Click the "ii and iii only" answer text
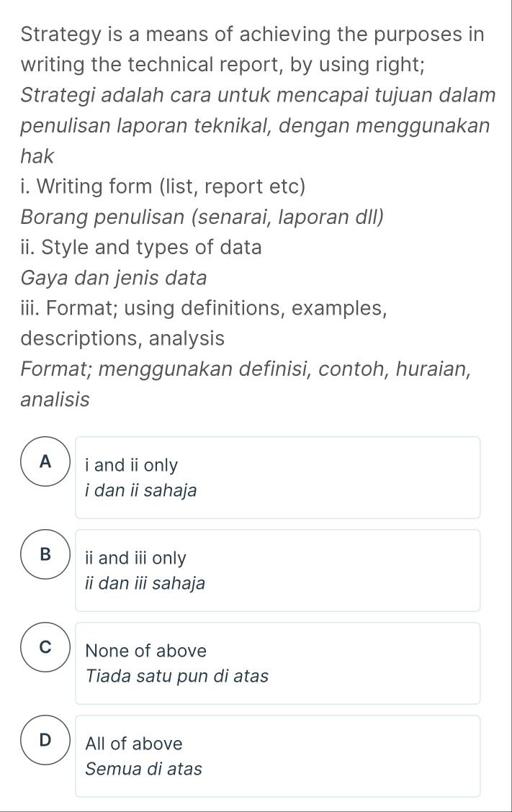 click(135, 558)
